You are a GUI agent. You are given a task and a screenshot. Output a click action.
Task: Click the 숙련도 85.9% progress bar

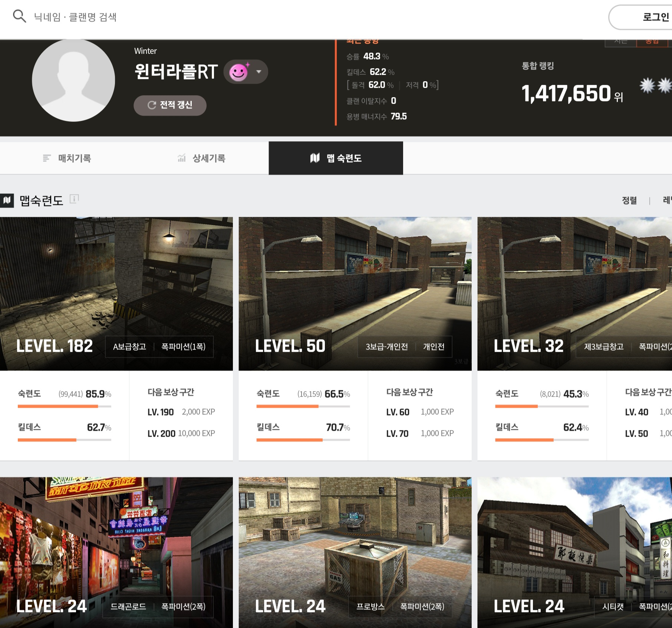[x=64, y=406]
